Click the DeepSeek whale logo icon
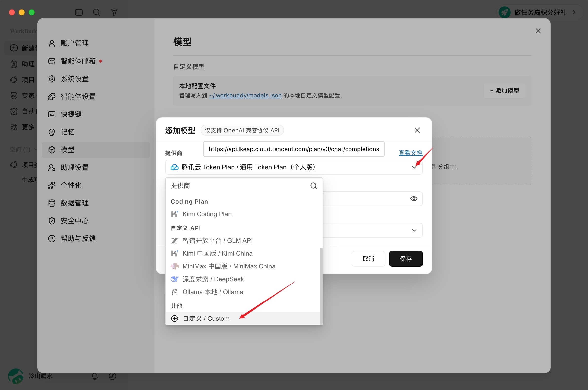Viewport: 588px width, 390px height. click(174, 279)
